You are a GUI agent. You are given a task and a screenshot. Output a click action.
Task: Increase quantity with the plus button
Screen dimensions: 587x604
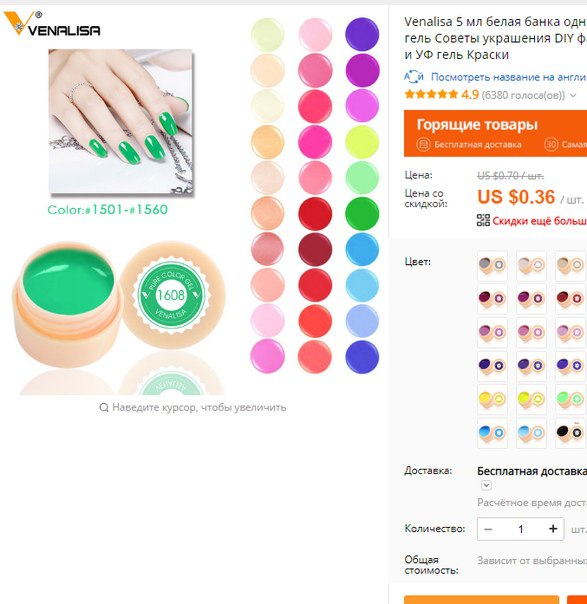[553, 528]
